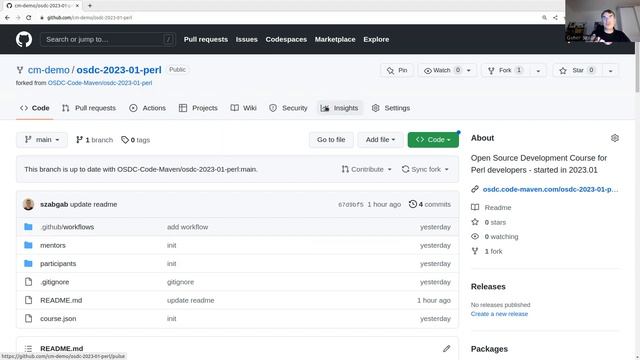The height and width of the screenshot is (360, 640).
Task: Open Codespaces in the top navigation
Action: click(x=286, y=40)
